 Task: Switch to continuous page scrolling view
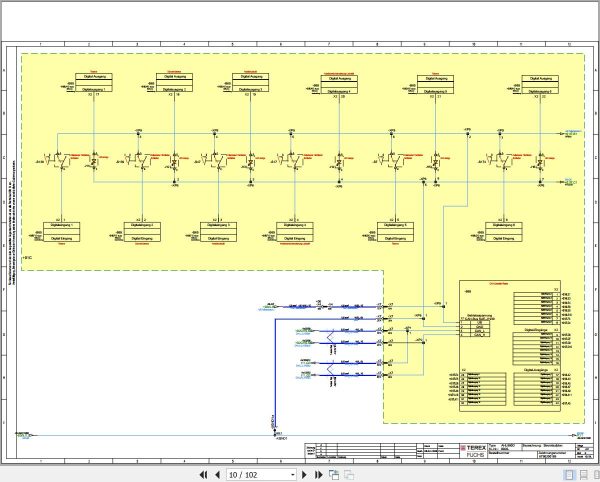(584, 475)
